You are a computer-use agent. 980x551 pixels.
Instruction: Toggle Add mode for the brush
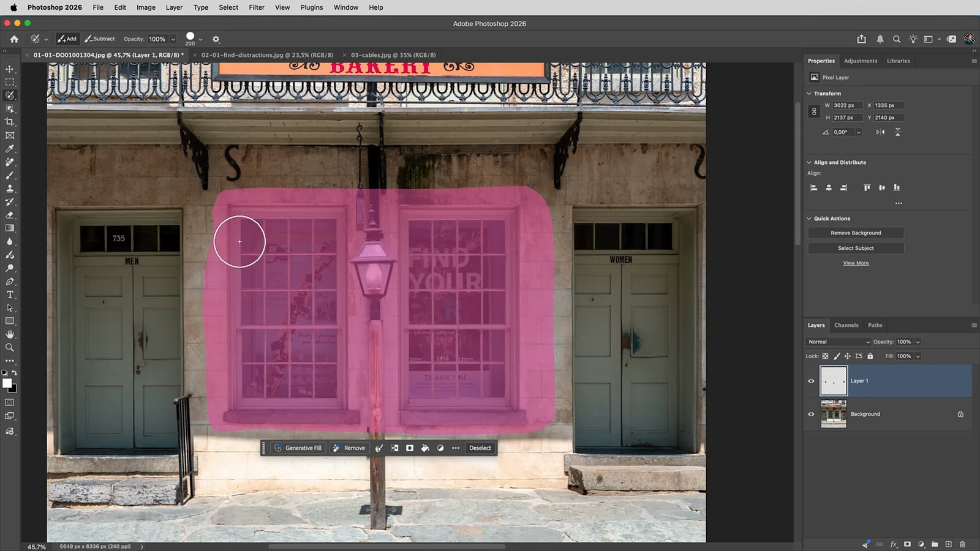click(67, 39)
